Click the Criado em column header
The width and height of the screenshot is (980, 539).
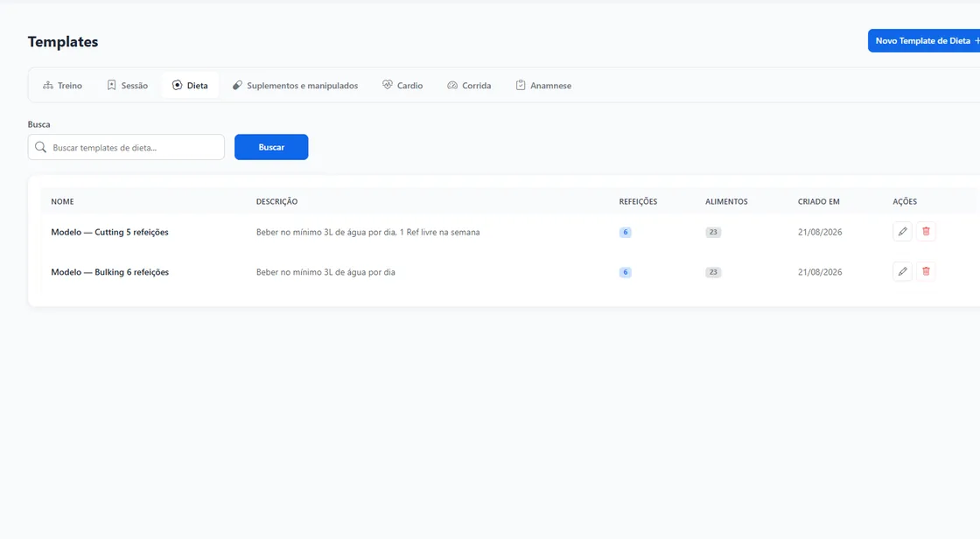819,201
